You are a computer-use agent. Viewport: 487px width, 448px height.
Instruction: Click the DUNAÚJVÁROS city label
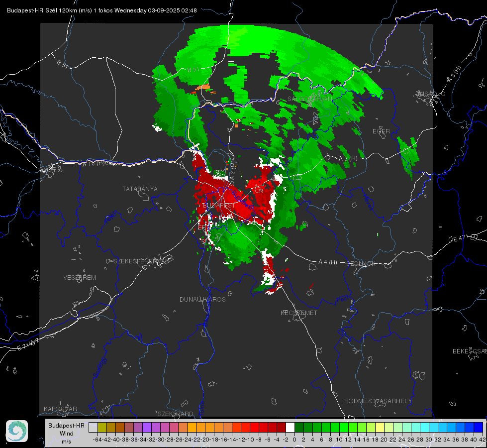(x=202, y=299)
